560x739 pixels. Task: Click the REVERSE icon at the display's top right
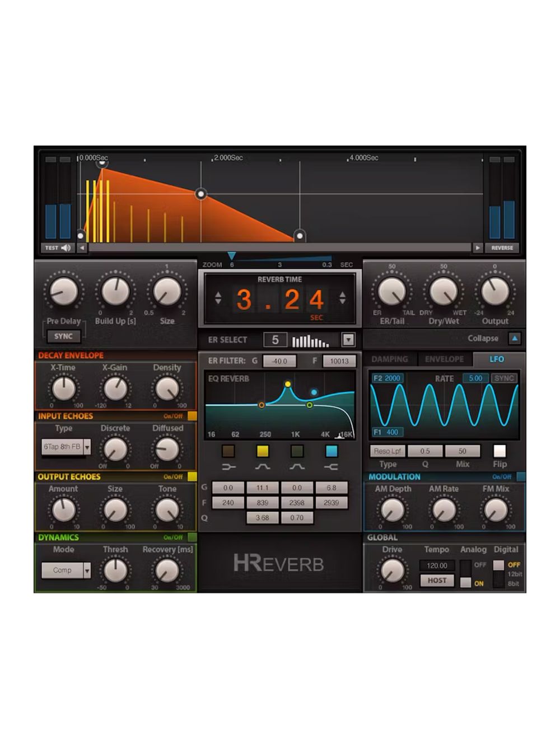point(502,247)
